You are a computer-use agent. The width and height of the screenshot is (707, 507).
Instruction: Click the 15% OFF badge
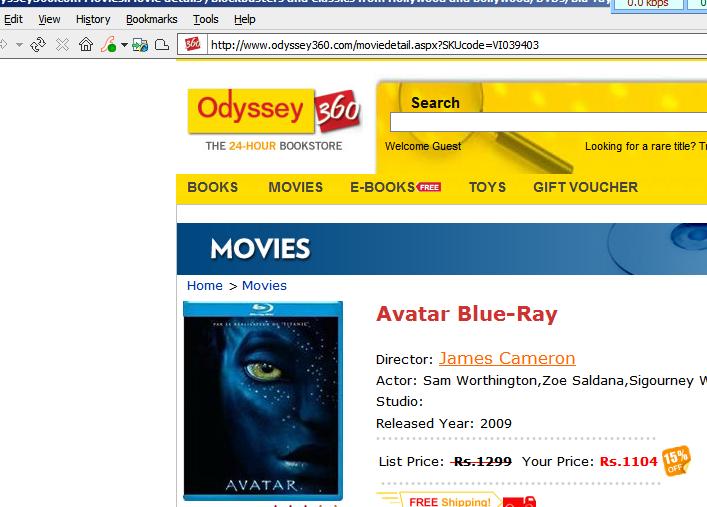click(x=675, y=461)
